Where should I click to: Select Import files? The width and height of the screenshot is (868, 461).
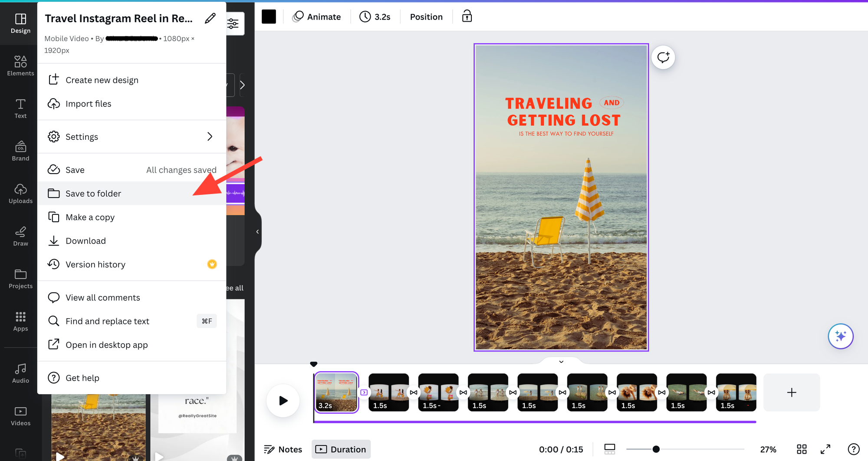[x=132, y=104]
